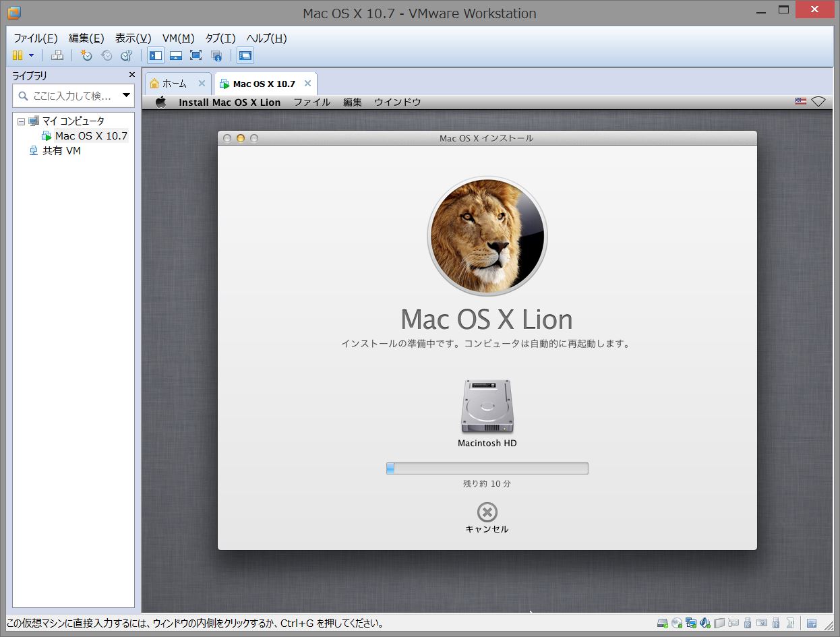
Task: Open the タブ(T) menu
Action: pos(220,38)
